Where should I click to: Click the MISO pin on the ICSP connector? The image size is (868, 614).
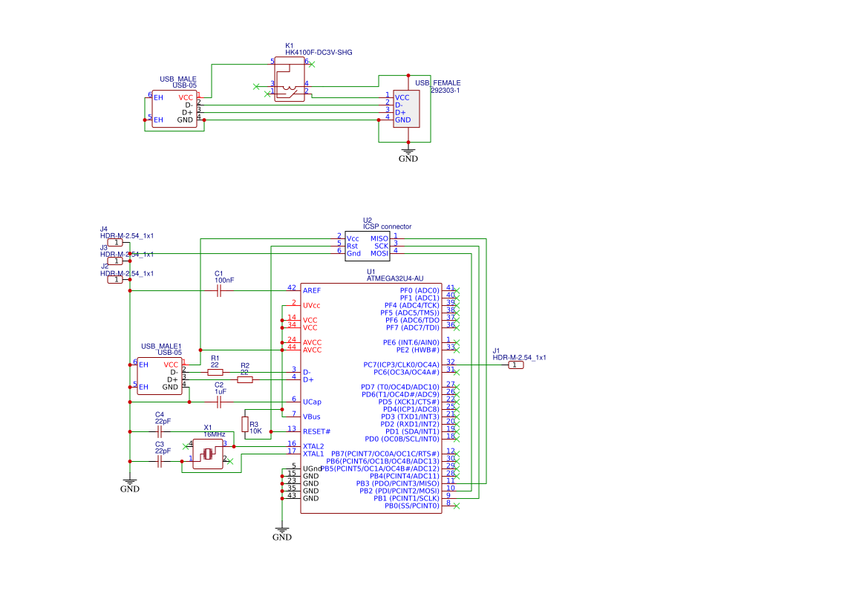(381, 238)
